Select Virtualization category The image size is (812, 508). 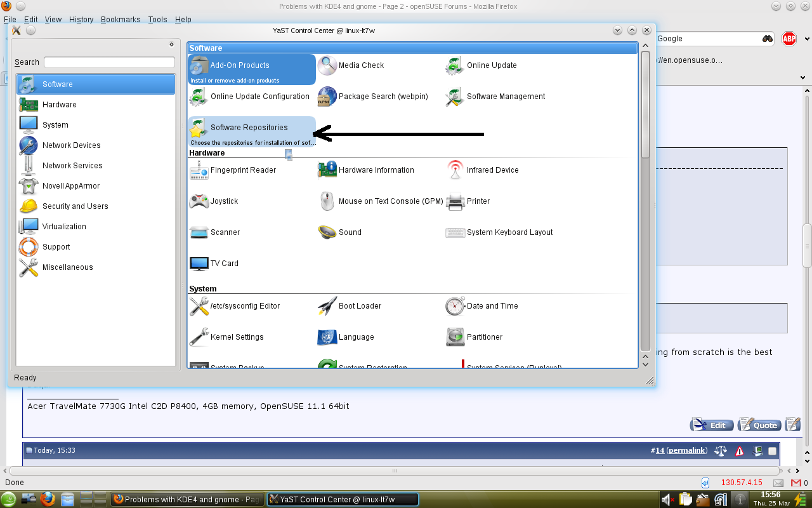(96, 227)
